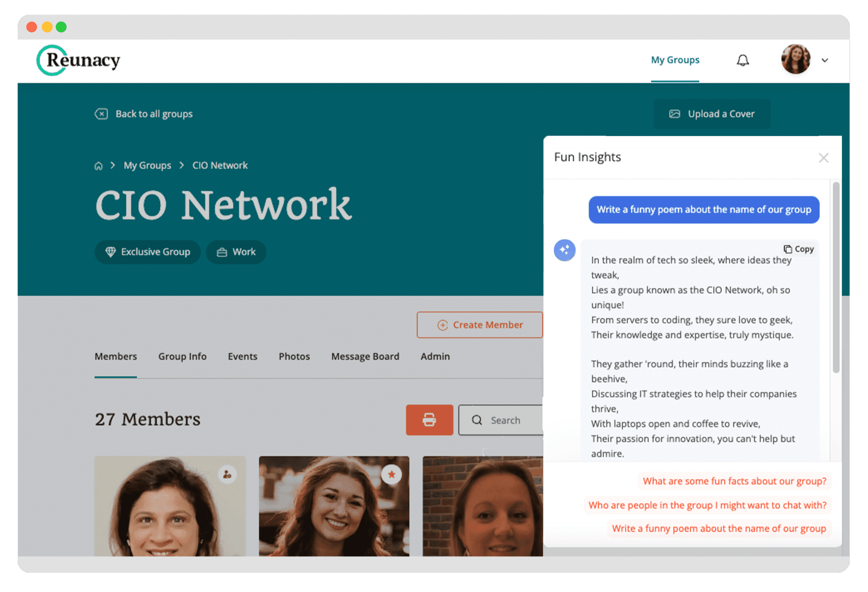Viewport: 868px width, 592px height.
Task: Select the funny poem suggestion prompt
Action: click(x=719, y=529)
